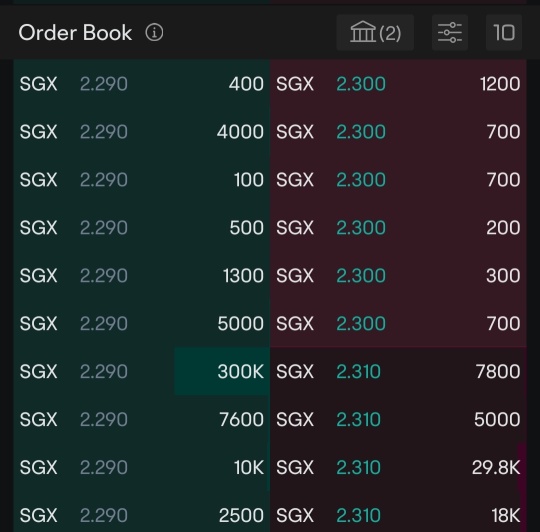540x532 pixels.
Task: Select bid row with 4000 volume
Action: click(x=142, y=132)
